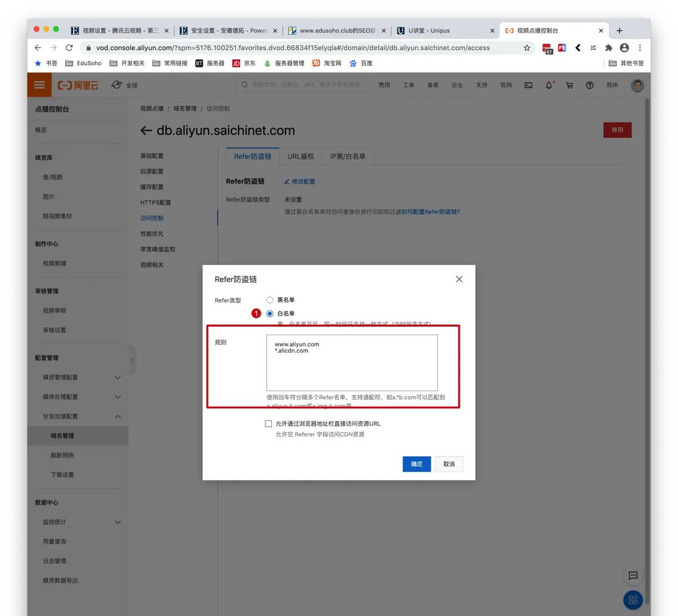Screen dimensions: 678x616
Task: Open 音/视频 in the sidebar
Action: [x=52, y=177]
